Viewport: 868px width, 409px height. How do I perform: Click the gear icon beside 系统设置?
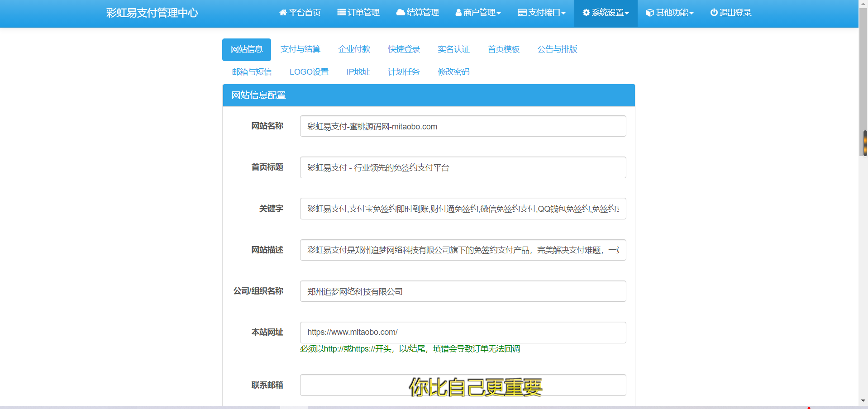(586, 13)
